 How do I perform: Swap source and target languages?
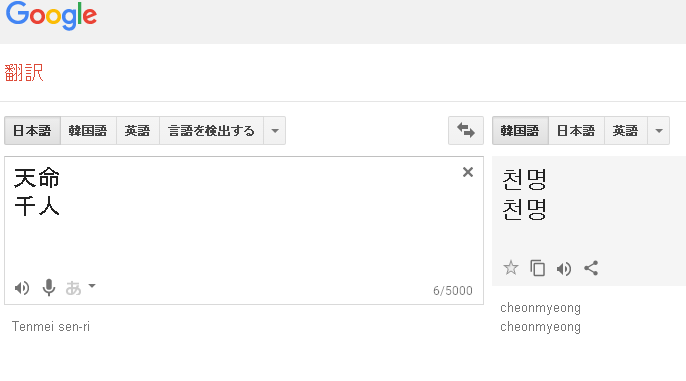point(466,130)
